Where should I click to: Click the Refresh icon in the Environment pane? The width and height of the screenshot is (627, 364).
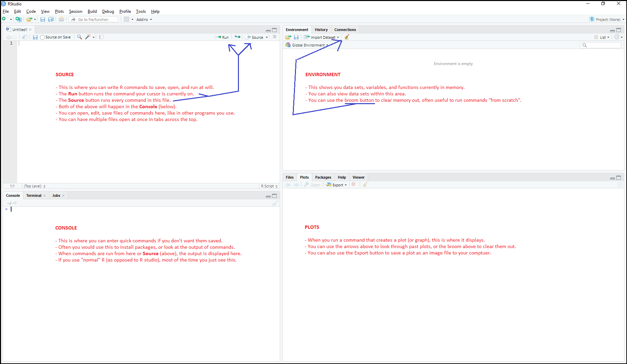pyautogui.click(x=617, y=37)
